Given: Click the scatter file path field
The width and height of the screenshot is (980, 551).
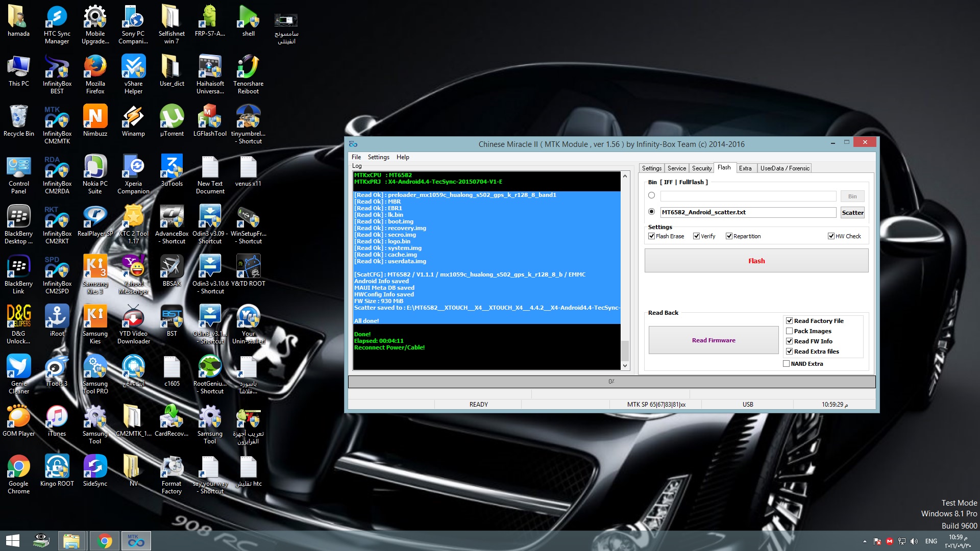Looking at the screenshot, I should (748, 212).
